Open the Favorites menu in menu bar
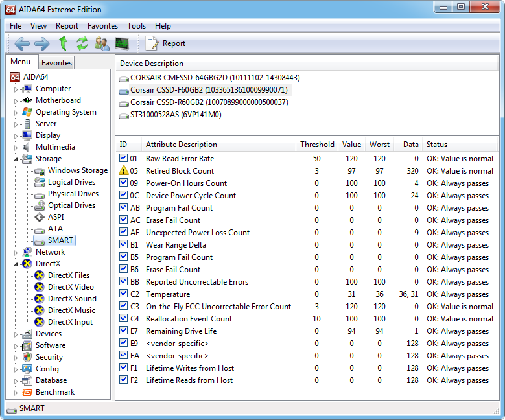Viewport: 505px width, 420px height. click(x=102, y=26)
